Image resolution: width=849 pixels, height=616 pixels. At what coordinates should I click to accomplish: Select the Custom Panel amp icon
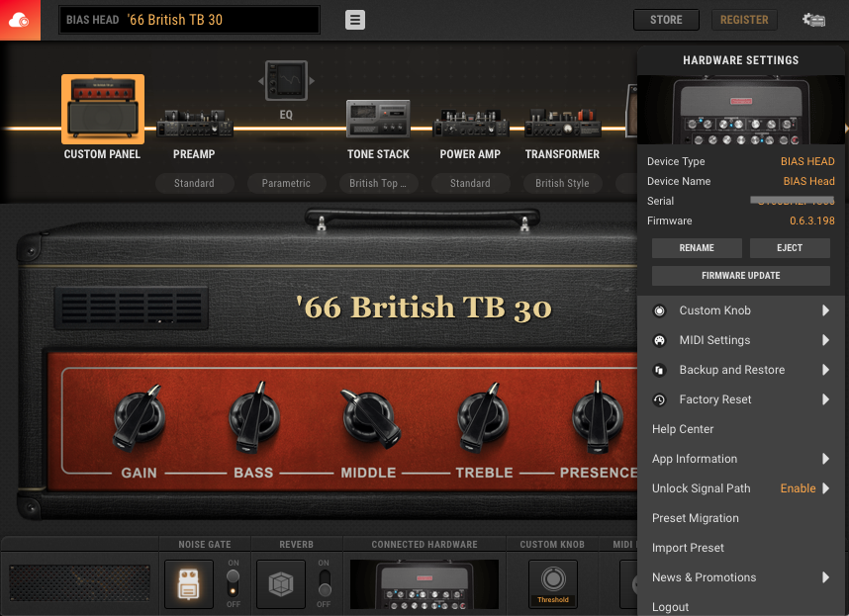(x=103, y=109)
